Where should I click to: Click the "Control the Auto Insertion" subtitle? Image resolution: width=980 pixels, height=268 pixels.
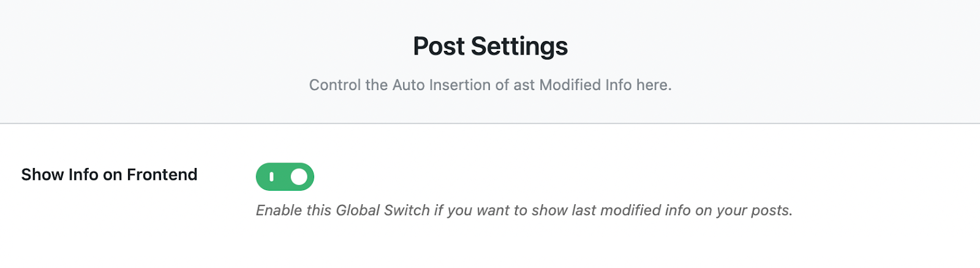coord(490,85)
